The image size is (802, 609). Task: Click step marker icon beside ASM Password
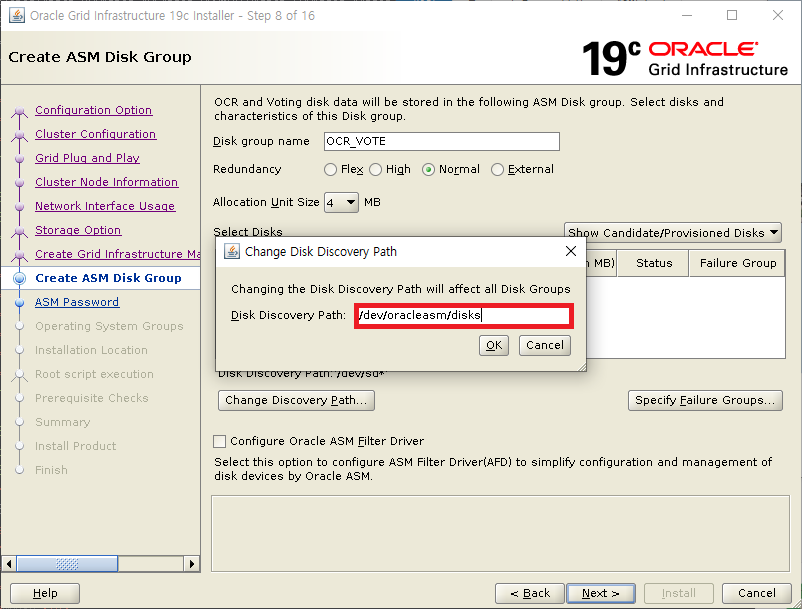click(19, 303)
